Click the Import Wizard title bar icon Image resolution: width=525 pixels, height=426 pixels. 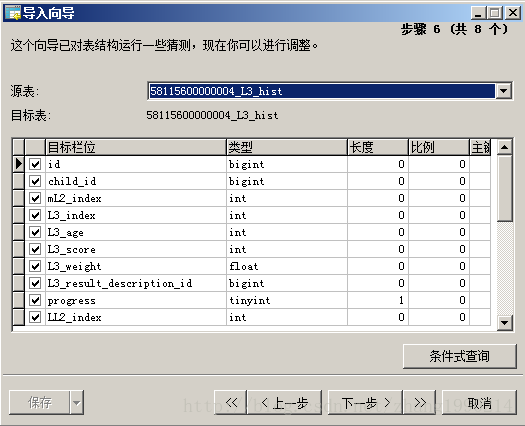tap(13, 13)
